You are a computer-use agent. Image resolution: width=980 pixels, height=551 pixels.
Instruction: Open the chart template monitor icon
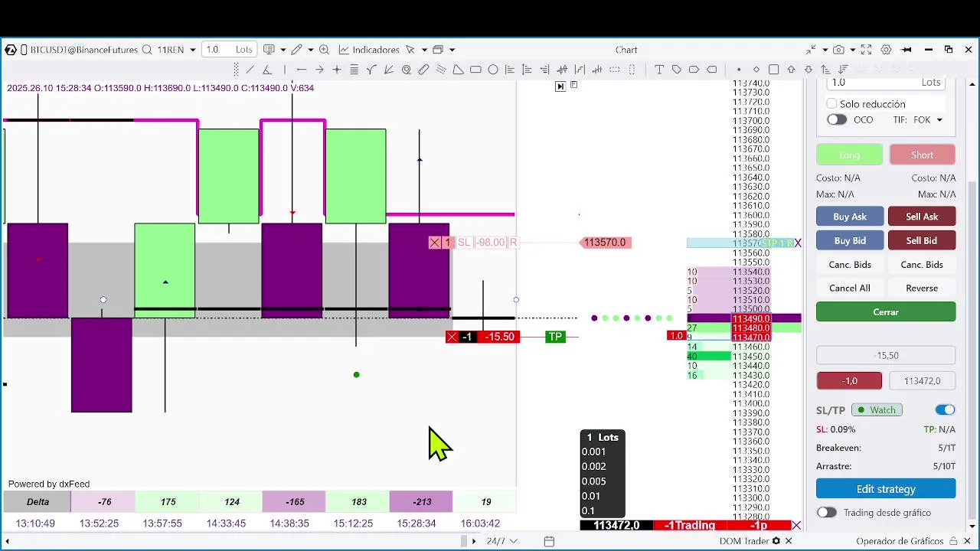[269, 50]
